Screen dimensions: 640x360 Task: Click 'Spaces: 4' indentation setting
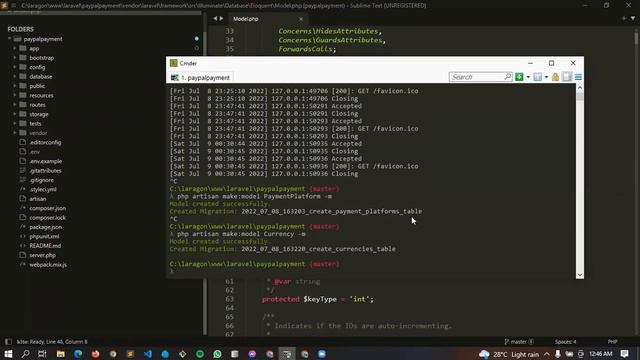click(565, 342)
